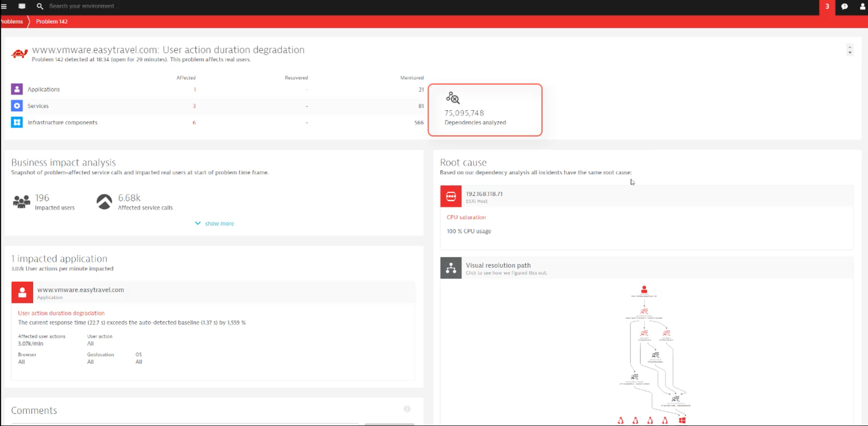This screenshot has height=426, width=868.
Task: Open the ESXi host red icon
Action: (451, 197)
